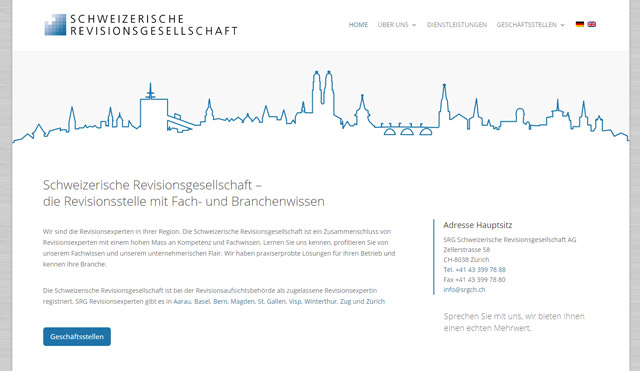The image size is (640, 371).
Task: Follow the Zürich link in paragraph
Action: pyautogui.click(x=375, y=302)
